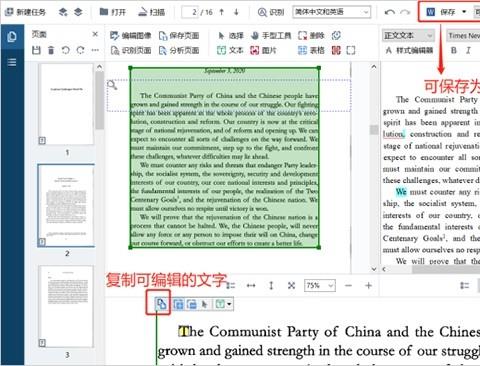
Task: Choose the 表格 table area tool
Action: (311, 50)
